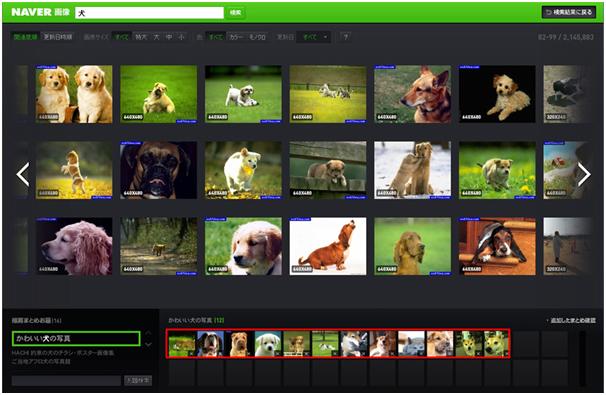
Task: Open the golden puppy close-up image
Action: (243, 246)
